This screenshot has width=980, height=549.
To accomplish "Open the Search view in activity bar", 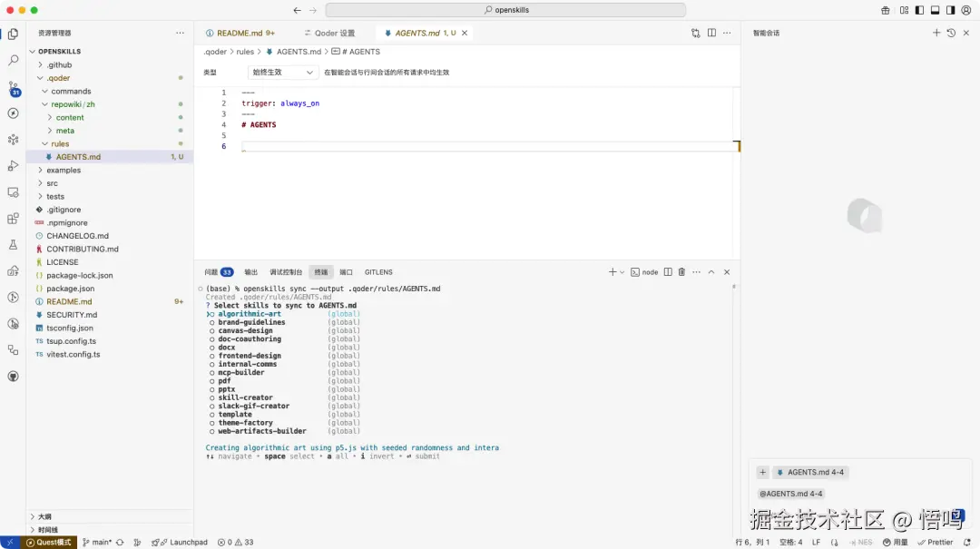I will (13, 60).
